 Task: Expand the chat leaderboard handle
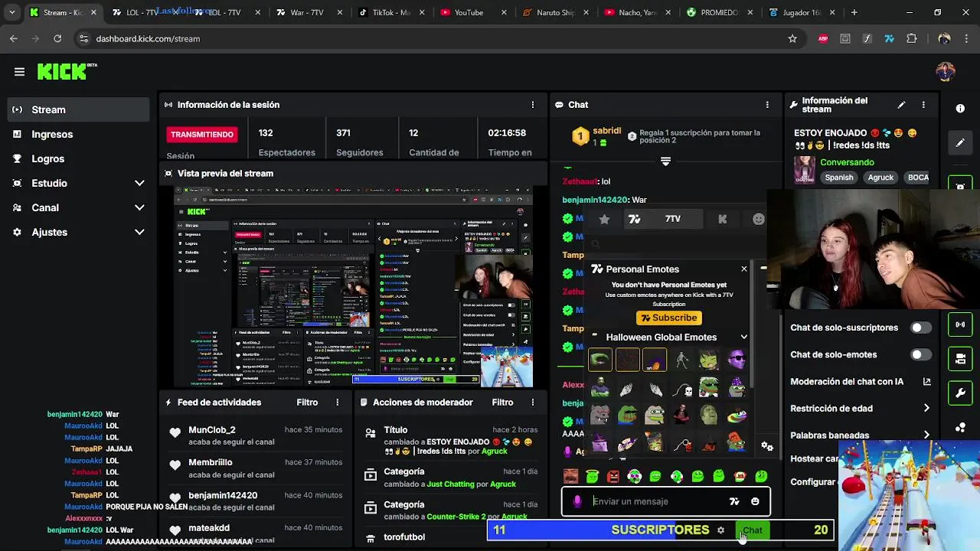[665, 161]
